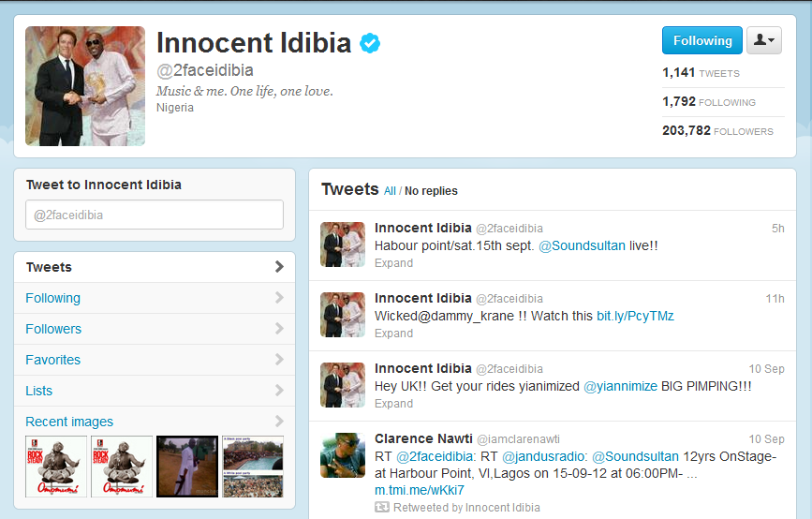
Task: Open the @Soundsultan mention in first tweet
Action: (x=582, y=245)
